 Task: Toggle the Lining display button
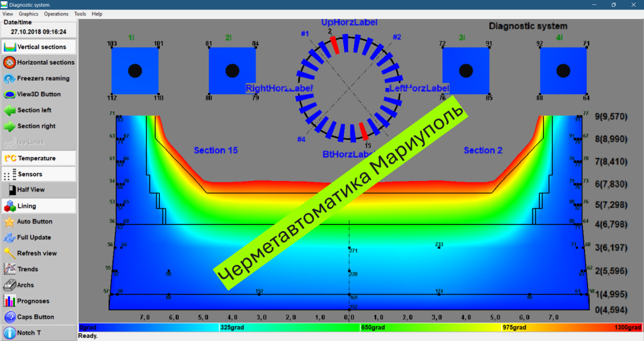[38, 206]
